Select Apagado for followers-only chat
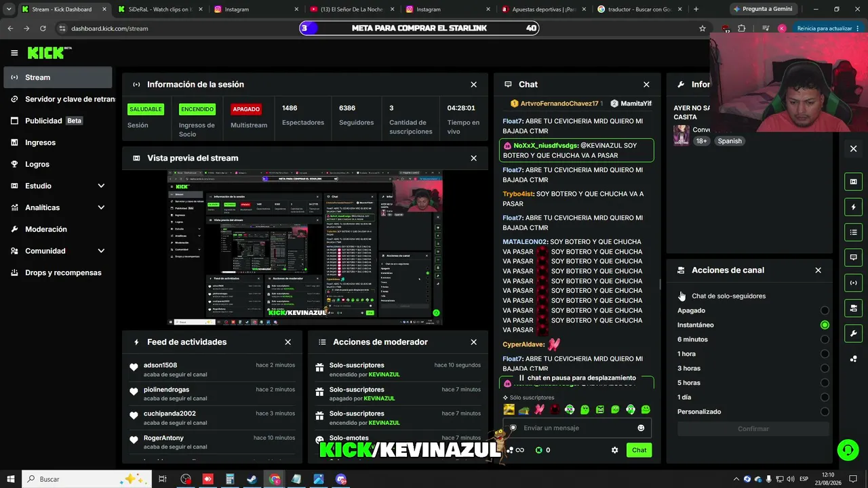Image resolution: width=868 pixels, height=488 pixels. [825, 310]
